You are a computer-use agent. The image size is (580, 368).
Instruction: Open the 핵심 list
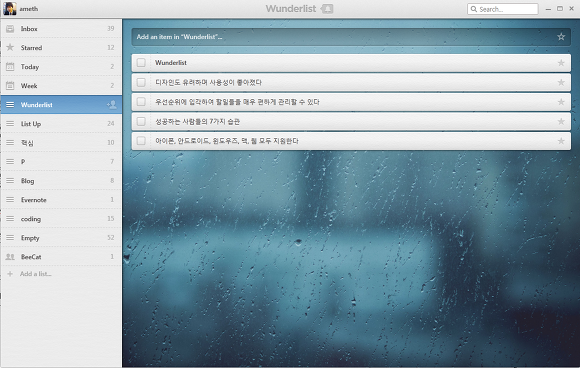[61, 143]
